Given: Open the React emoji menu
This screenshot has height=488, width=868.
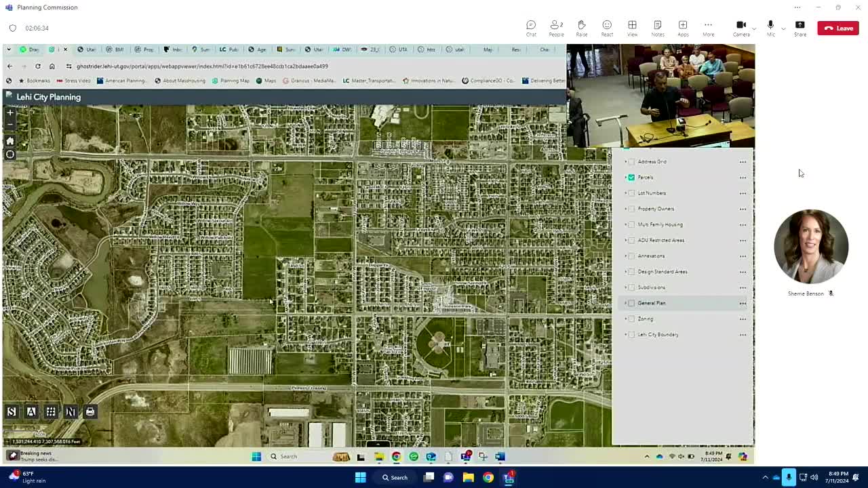Looking at the screenshot, I should (607, 28).
